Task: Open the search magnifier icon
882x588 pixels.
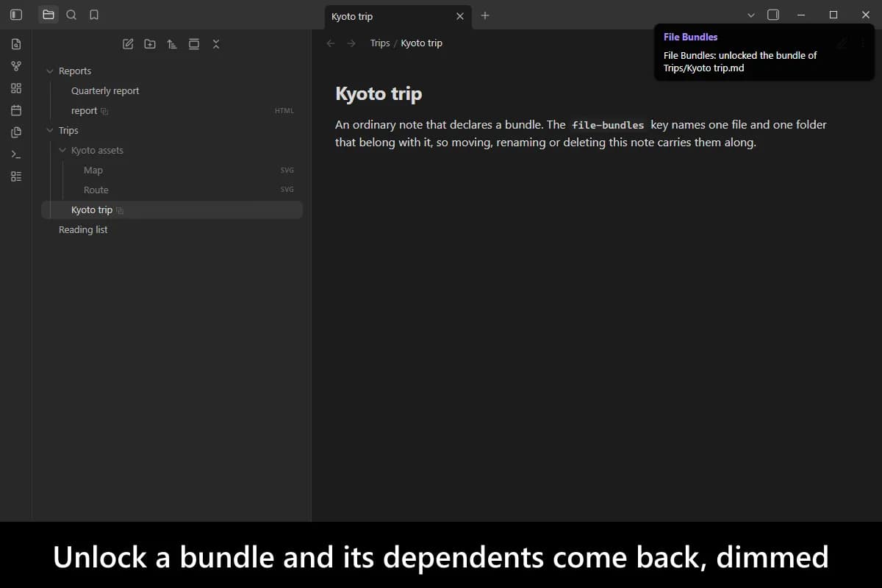Action: 71,15
